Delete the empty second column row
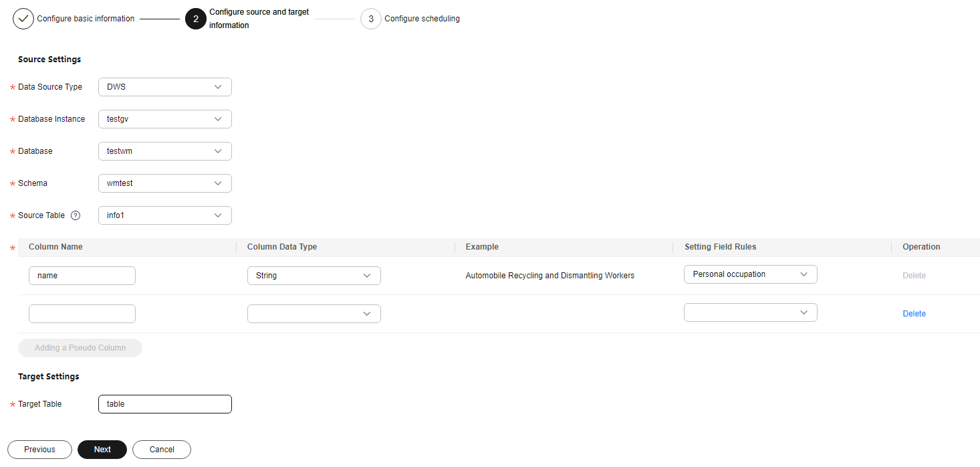 pos(914,314)
